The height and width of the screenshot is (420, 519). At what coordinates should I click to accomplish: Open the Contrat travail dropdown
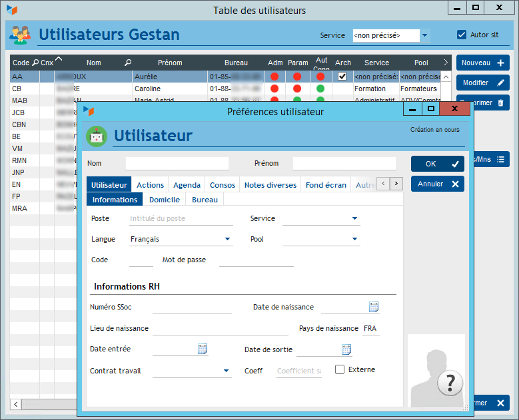[227, 371]
